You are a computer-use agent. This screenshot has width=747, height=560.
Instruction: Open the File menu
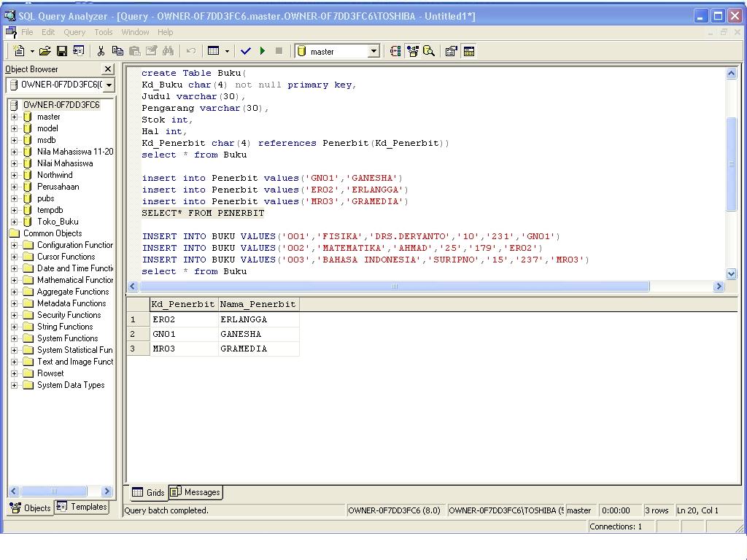pyautogui.click(x=27, y=32)
